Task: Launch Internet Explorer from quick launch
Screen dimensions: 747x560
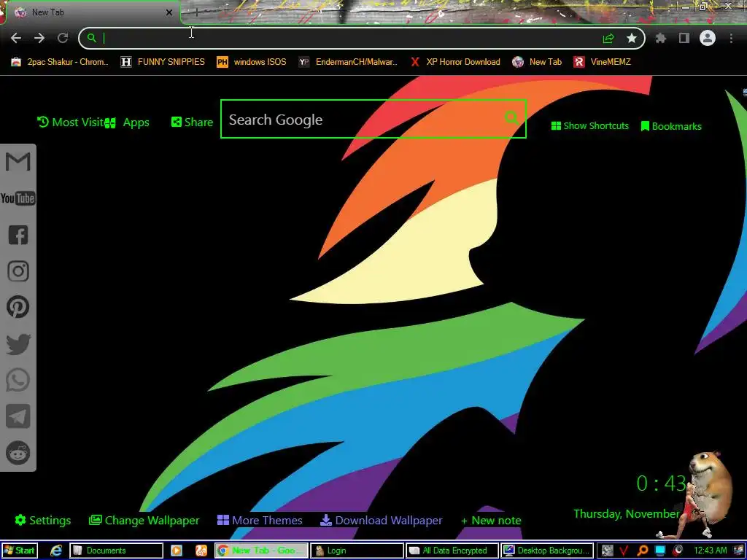Action: (55, 551)
